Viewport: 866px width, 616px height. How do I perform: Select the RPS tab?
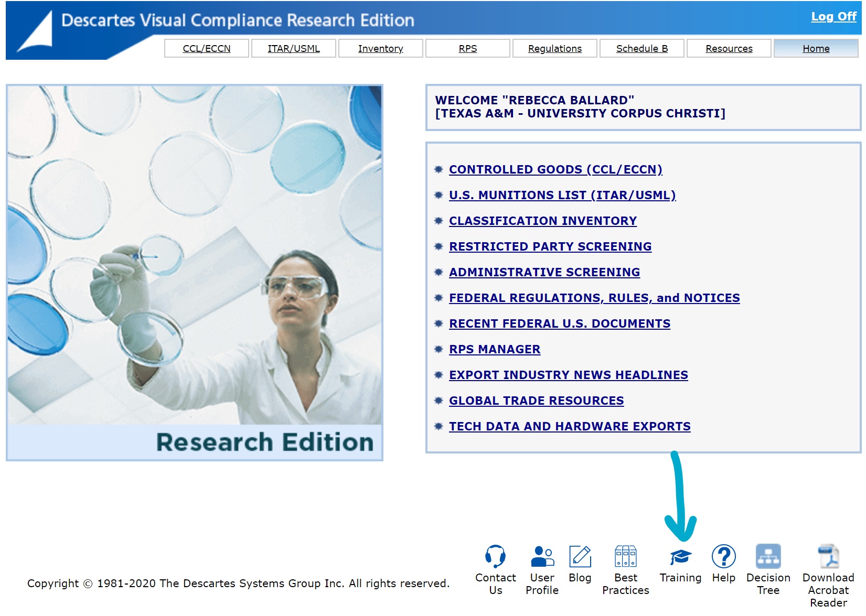coord(468,48)
